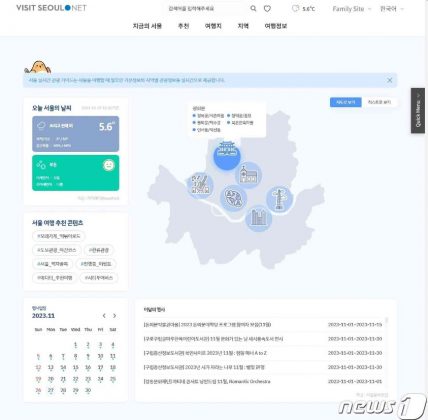The width and height of the screenshot is (428, 420).
Task: Dismiss the blue notice banner
Action: [389, 80]
